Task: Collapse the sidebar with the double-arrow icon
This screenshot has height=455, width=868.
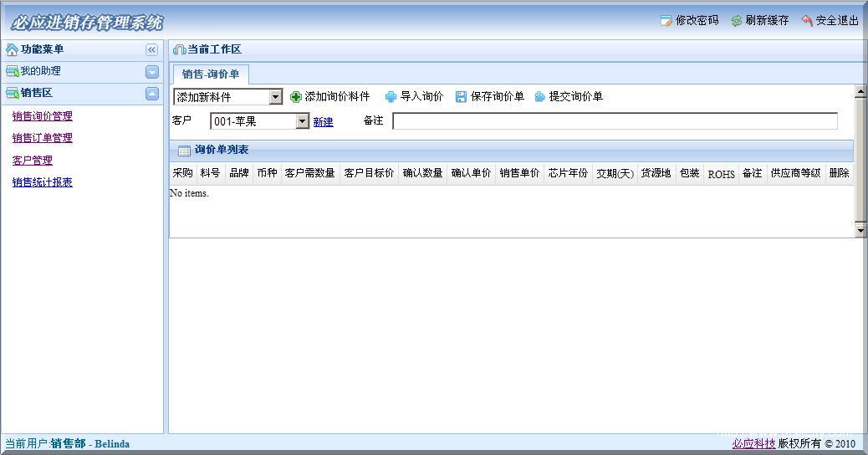Action: point(151,50)
